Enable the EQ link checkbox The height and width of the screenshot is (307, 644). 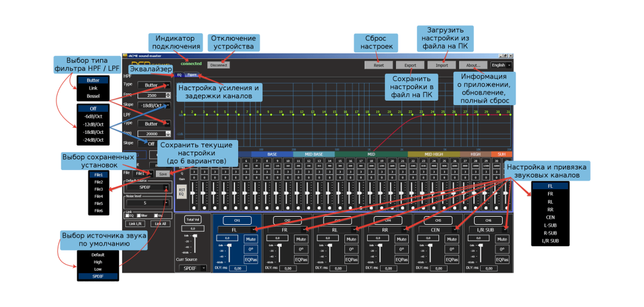click(126, 216)
